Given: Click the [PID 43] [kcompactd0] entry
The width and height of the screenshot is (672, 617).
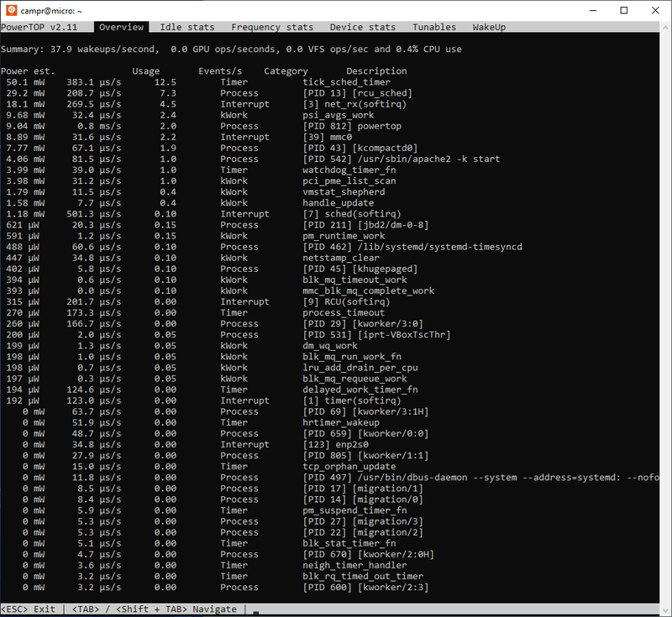Looking at the screenshot, I should pyautogui.click(x=360, y=148).
